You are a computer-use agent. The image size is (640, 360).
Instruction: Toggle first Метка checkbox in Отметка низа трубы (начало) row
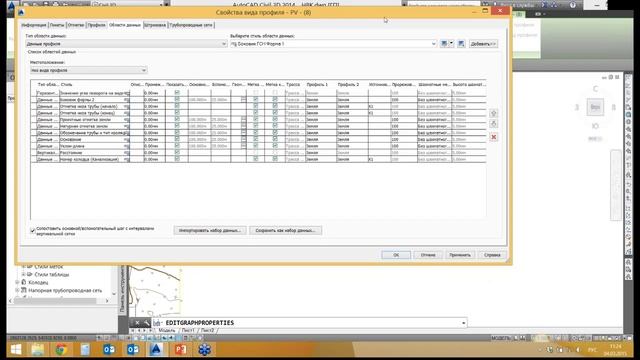pyautogui.click(x=256, y=106)
